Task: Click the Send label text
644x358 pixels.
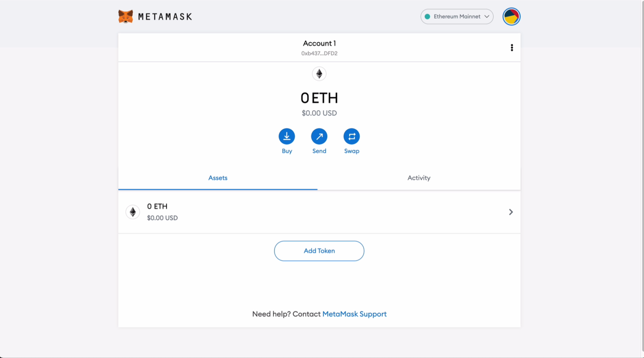Action: pos(319,151)
